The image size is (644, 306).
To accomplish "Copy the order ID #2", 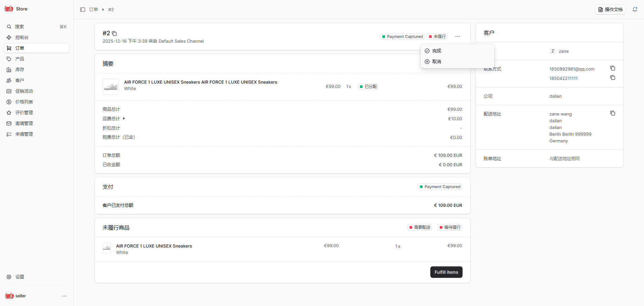I will pyautogui.click(x=114, y=34).
